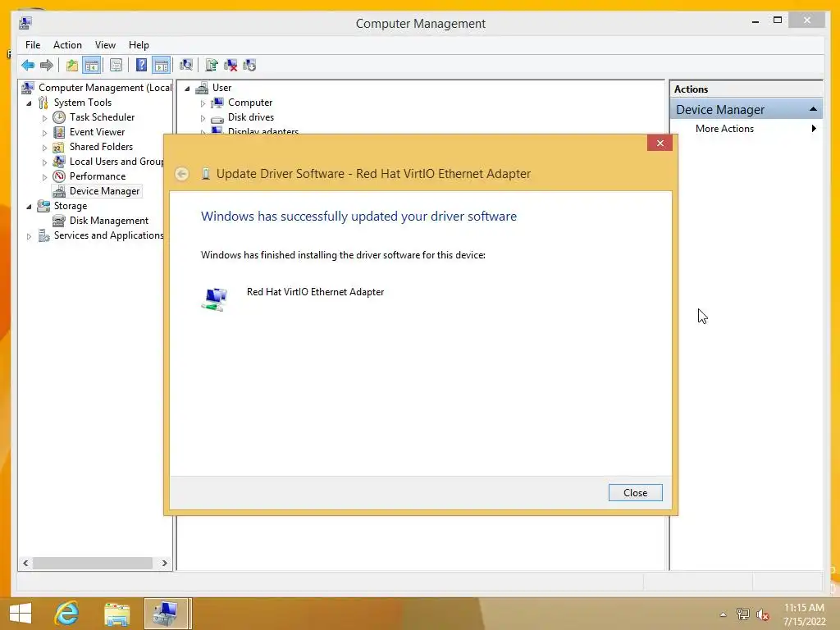Viewport: 840px width, 630px height.
Task: Click the gray Forward arrow in toolbar
Action: pos(47,66)
